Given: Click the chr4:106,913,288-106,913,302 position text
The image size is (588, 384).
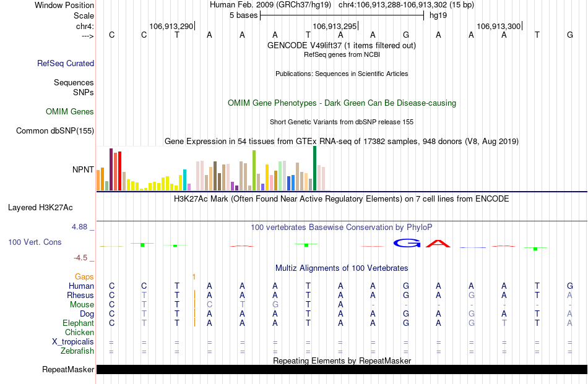Looking at the screenshot, I should (x=406, y=5).
